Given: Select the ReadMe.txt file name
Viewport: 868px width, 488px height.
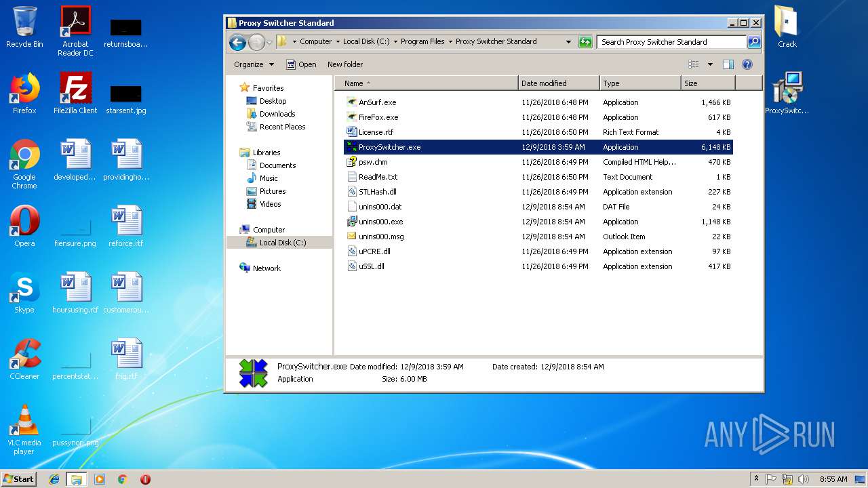Looking at the screenshot, I should point(378,177).
